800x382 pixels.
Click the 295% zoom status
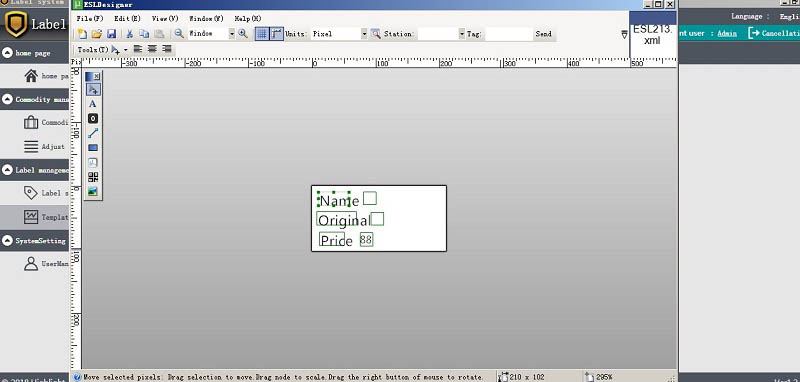click(598, 377)
